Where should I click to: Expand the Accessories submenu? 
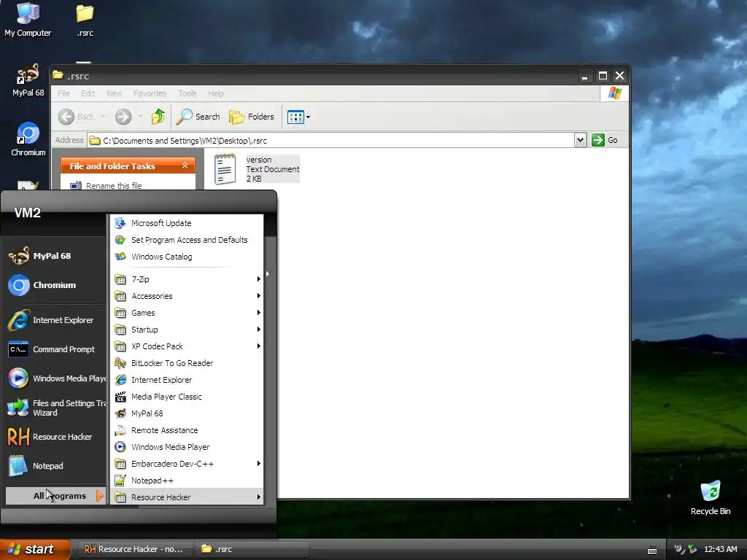click(x=187, y=296)
